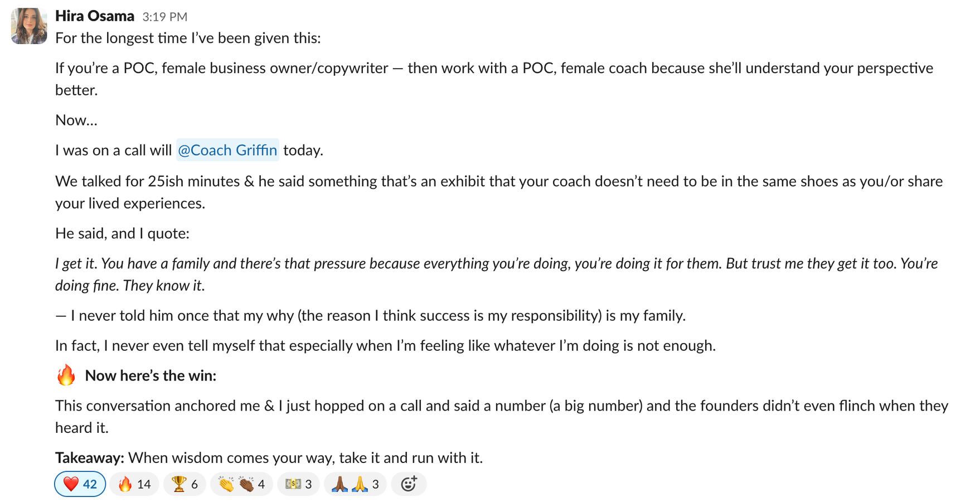This screenshot has height=502, width=980.
Task: Toggle the fire reaction showing 14
Action: click(134, 484)
